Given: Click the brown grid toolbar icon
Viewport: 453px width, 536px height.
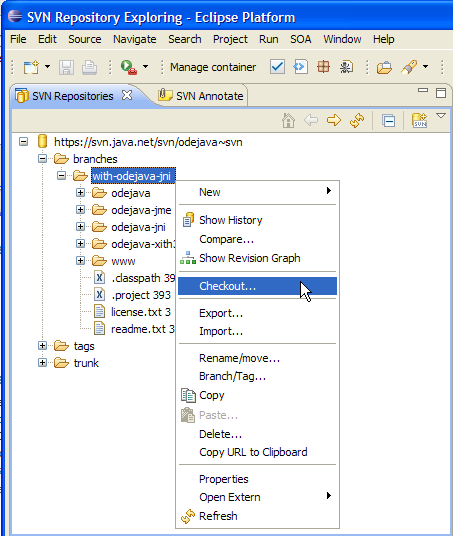Looking at the screenshot, I should (323, 67).
